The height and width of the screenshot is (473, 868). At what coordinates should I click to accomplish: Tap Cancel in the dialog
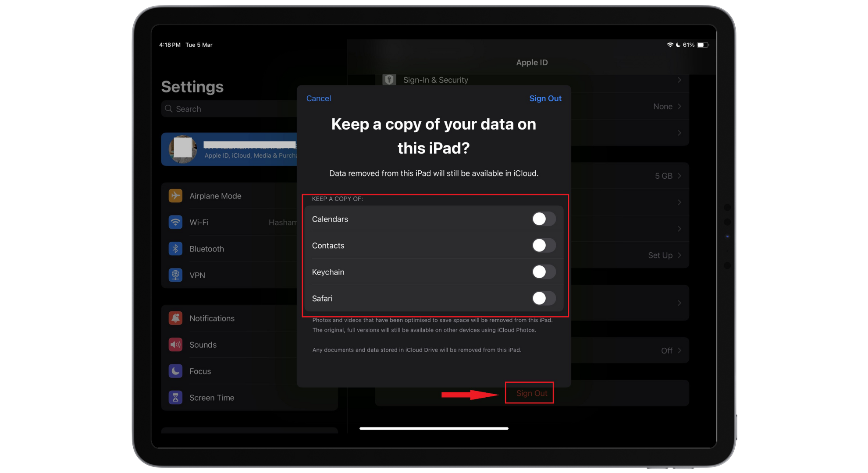click(x=319, y=99)
